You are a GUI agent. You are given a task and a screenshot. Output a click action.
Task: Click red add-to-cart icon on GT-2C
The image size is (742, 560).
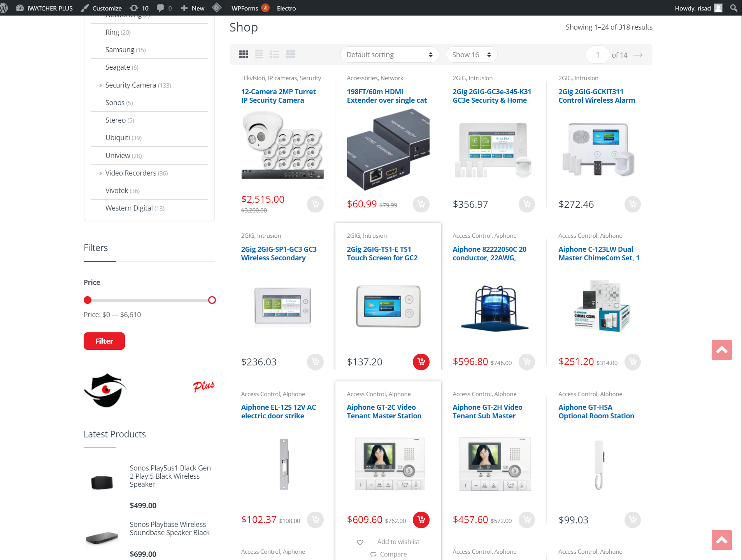tap(421, 520)
